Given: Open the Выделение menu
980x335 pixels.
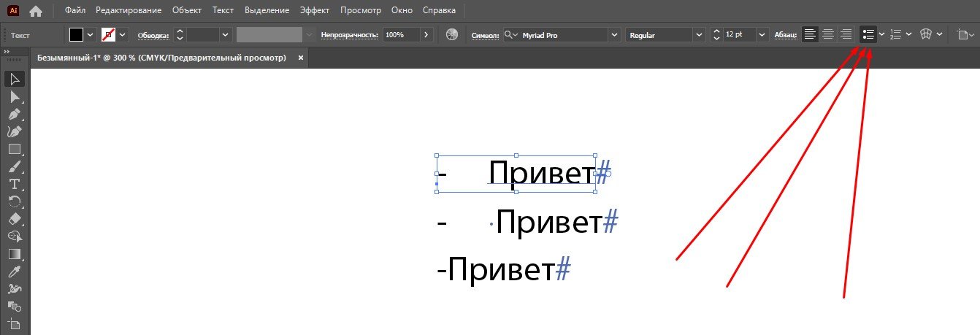Looking at the screenshot, I should pyautogui.click(x=267, y=11).
